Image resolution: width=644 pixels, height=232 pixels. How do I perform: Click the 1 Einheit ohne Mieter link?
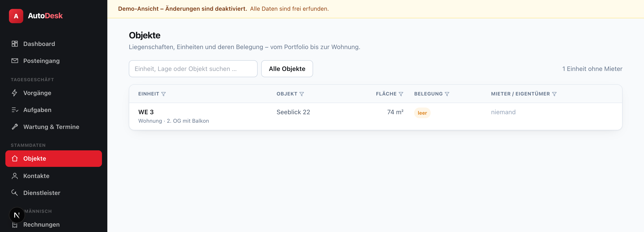click(x=592, y=69)
